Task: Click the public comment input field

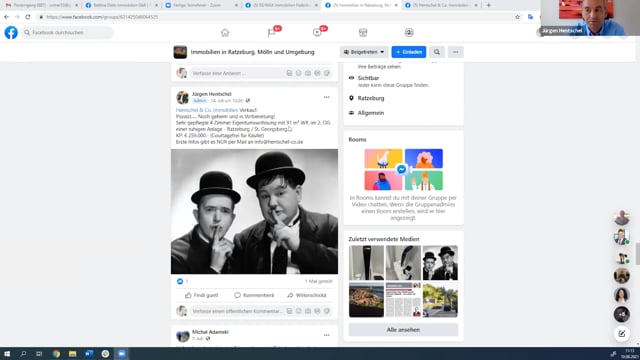Action: click(261, 311)
